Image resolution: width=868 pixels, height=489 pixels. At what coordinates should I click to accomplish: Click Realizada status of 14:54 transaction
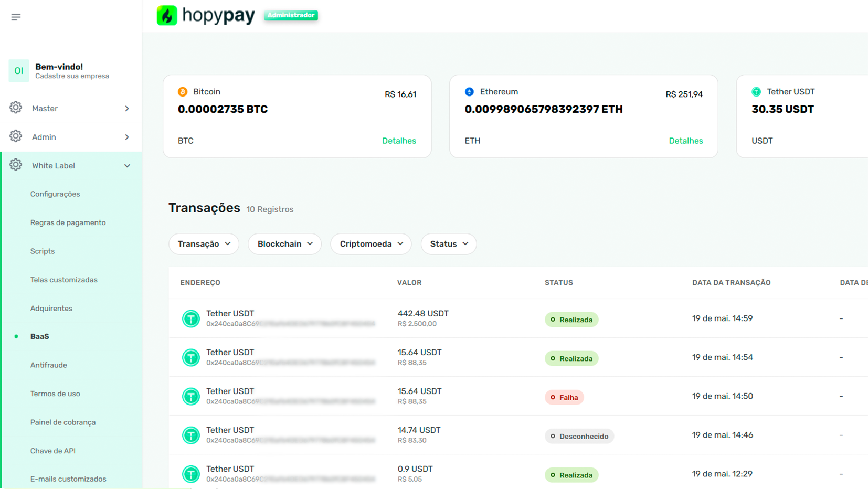[x=571, y=358]
